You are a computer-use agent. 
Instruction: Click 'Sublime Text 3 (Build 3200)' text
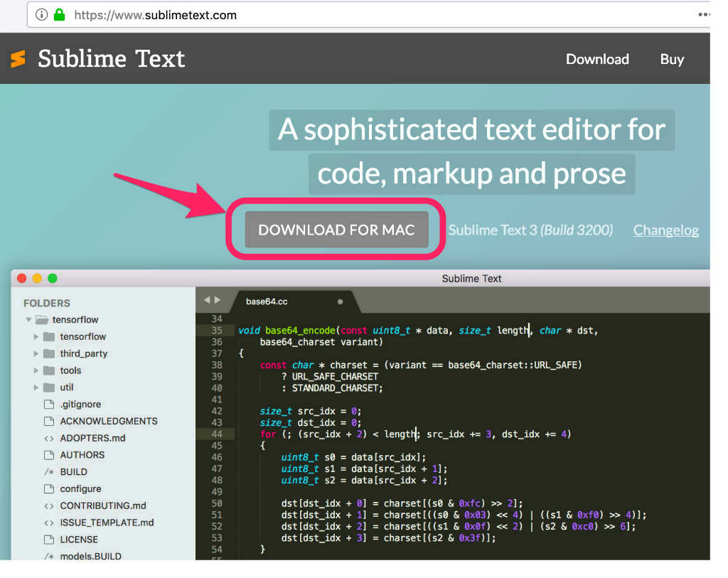pos(530,230)
